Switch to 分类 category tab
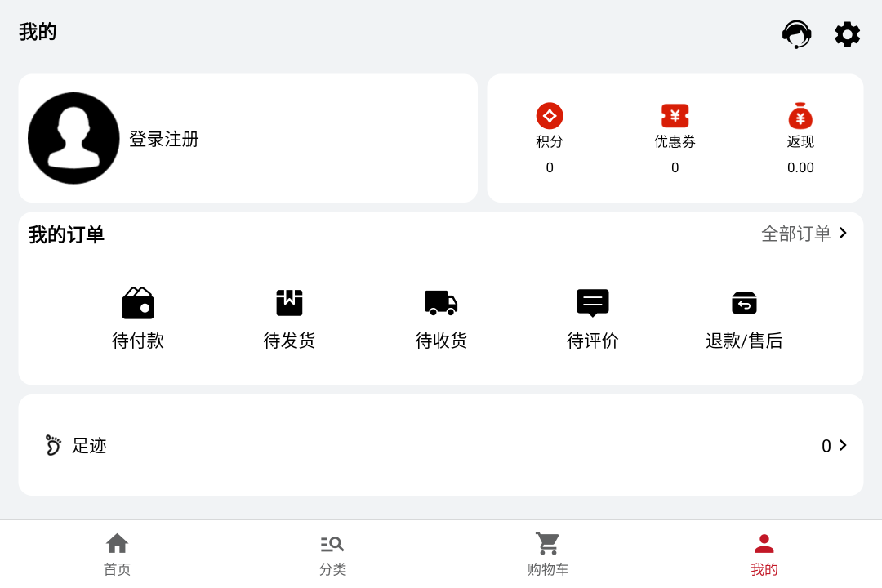The height and width of the screenshot is (588, 882). click(x=332, y=555)
